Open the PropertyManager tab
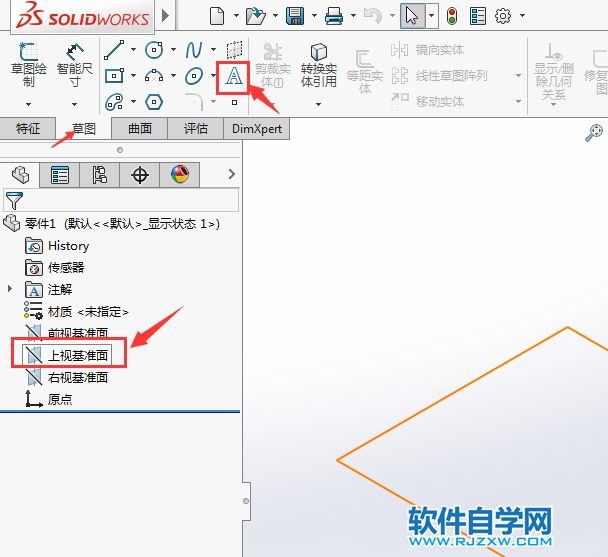608x557 pixels. pos(60,175)
